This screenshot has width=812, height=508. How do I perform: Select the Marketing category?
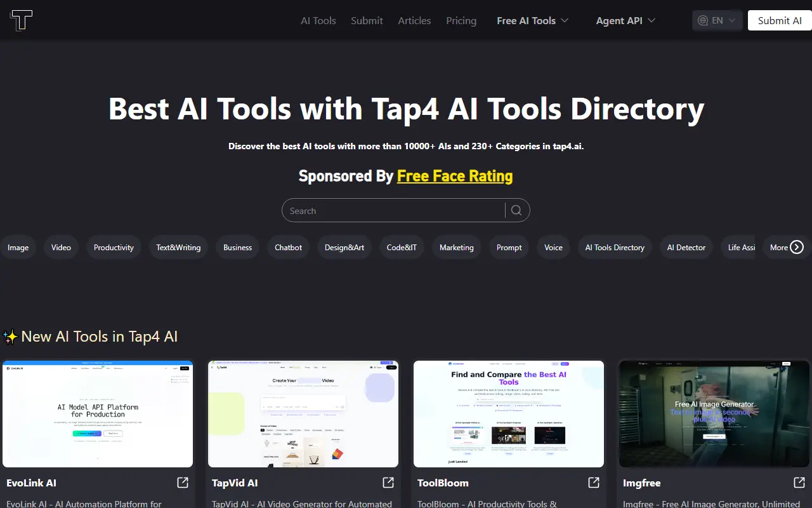[x=457, y=248]
